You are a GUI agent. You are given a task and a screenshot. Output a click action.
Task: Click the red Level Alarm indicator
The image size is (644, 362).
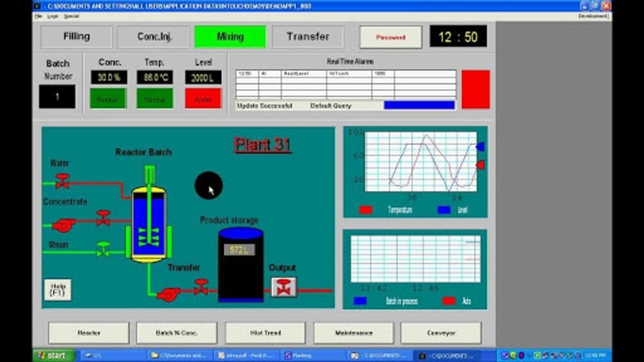click(203, 99)
